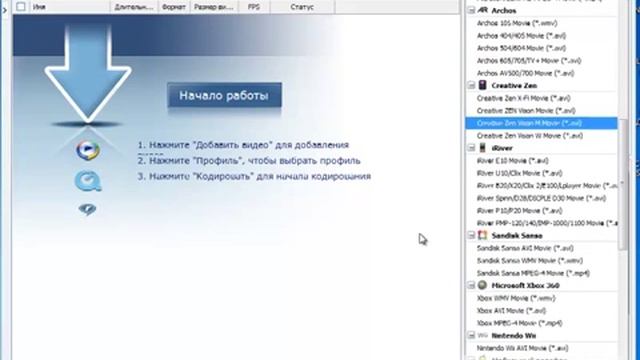This screenshot has height=360, width=640.
Task: Select iRiver U10/Clix Movie profile
Action: click(520, 173)
